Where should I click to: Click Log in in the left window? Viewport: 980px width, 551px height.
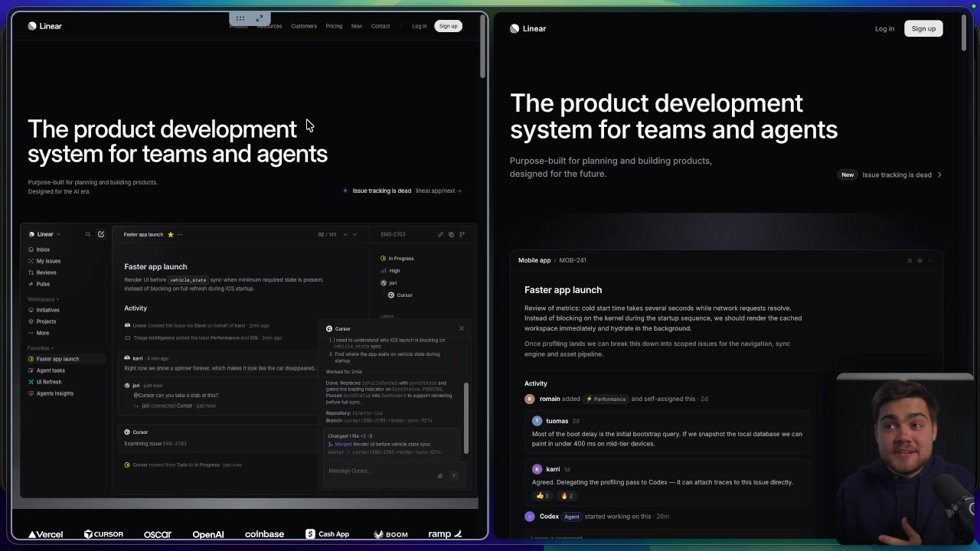click(x=419, y=26)
